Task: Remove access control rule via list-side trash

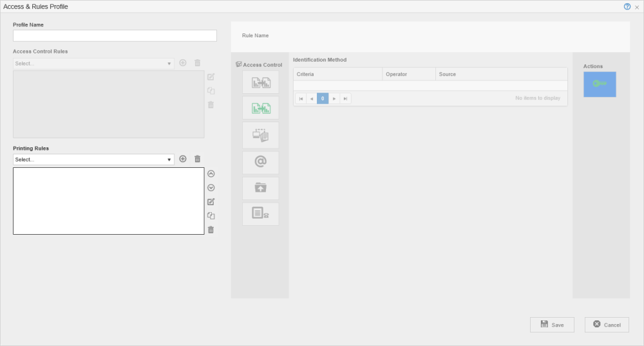Action: (211, 105)
